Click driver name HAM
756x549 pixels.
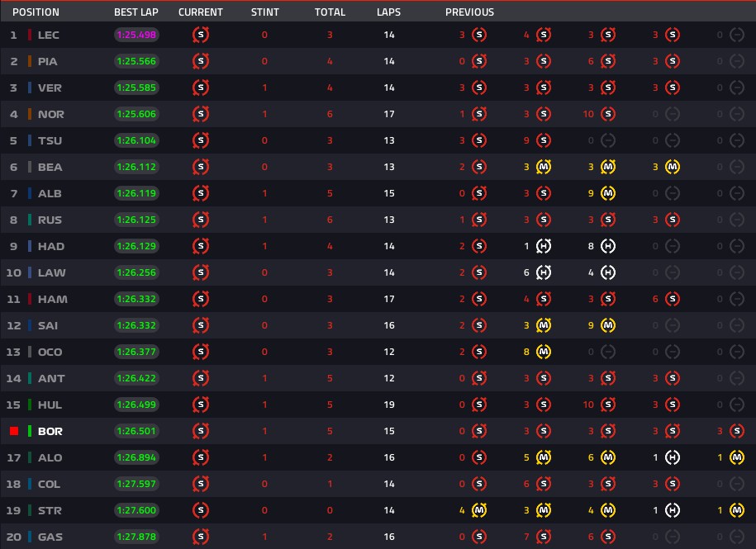pos(53,299)
